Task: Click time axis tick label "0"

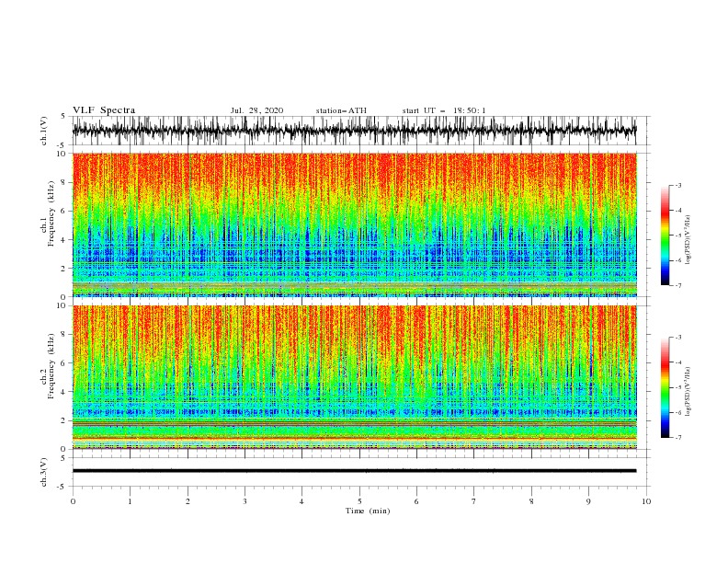Action: pos(73,501)
